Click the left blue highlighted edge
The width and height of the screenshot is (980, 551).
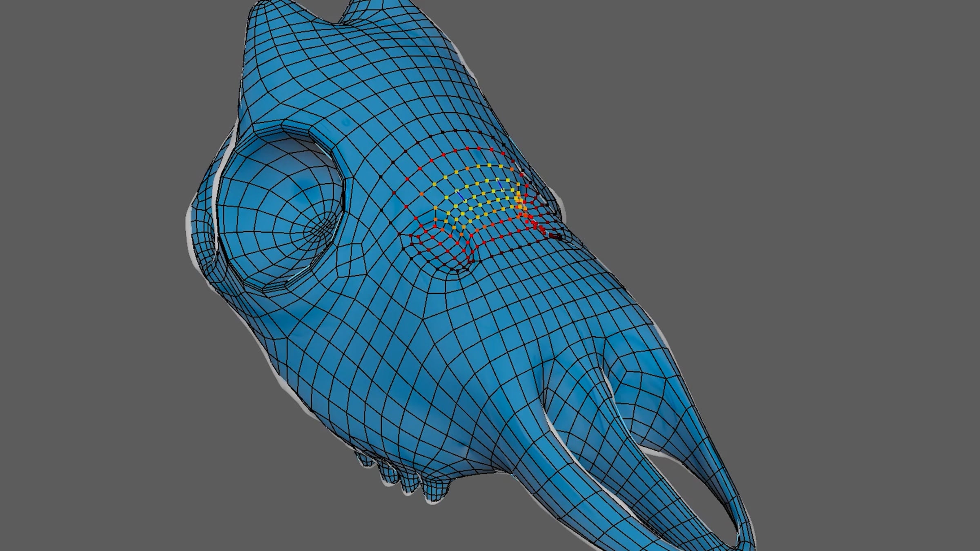point(460,196)
